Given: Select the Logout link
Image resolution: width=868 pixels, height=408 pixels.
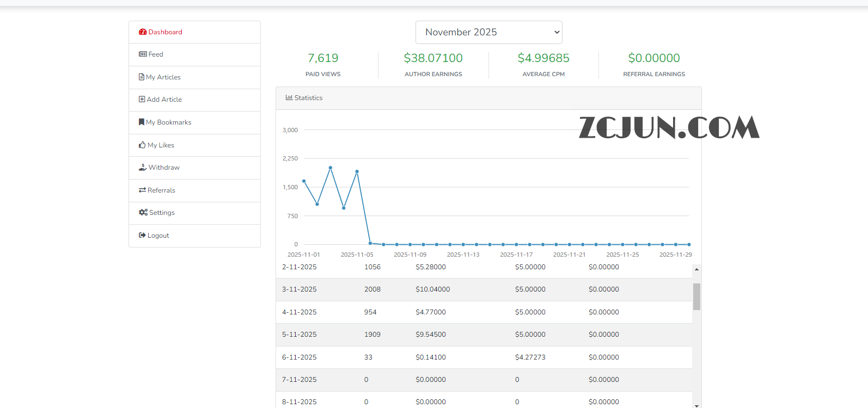Looking at the screenshot, I should 158,236.
